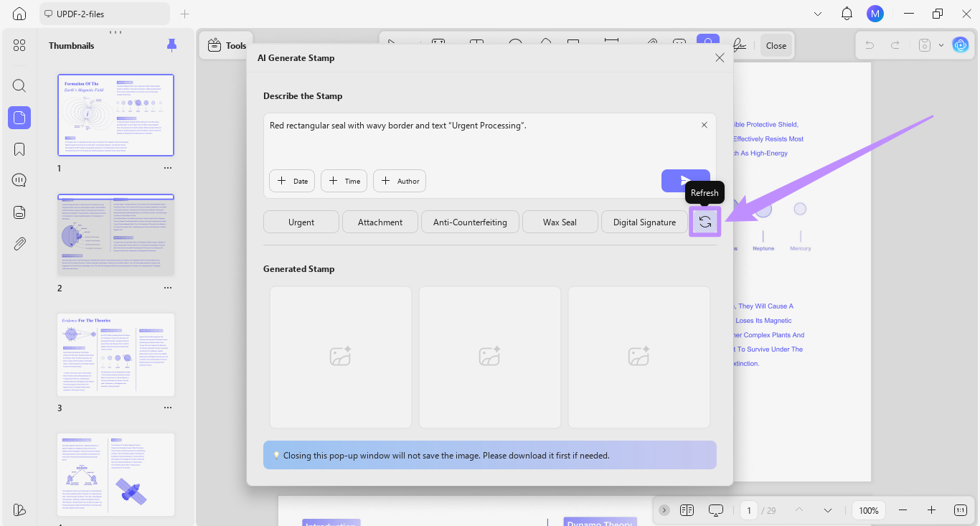Switch to the UPDF-2-files tab
The image size is (980, 526).
point(105,14)
